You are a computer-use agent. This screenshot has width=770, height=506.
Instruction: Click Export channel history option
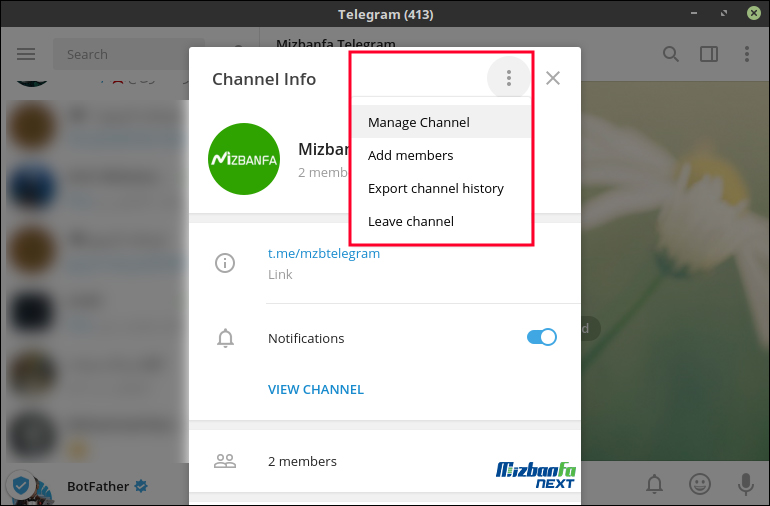441,188
